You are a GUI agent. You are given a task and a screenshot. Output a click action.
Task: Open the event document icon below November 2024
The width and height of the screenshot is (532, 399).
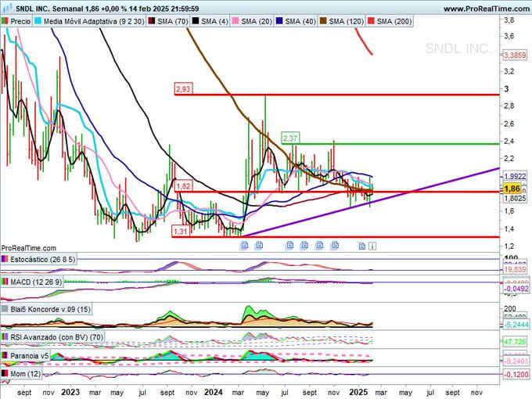pyautogui.click(x=335, y=245)
